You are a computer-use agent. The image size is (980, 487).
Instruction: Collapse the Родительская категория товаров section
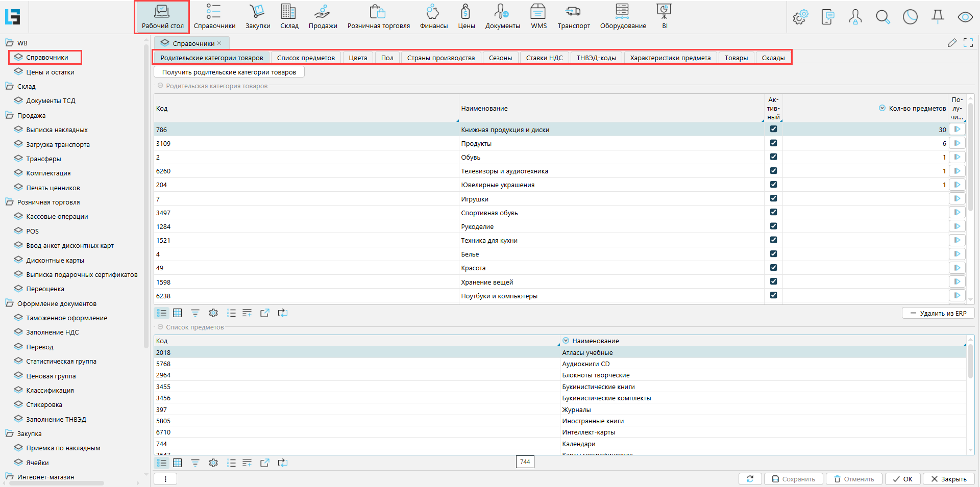click(x=160, y=86)
